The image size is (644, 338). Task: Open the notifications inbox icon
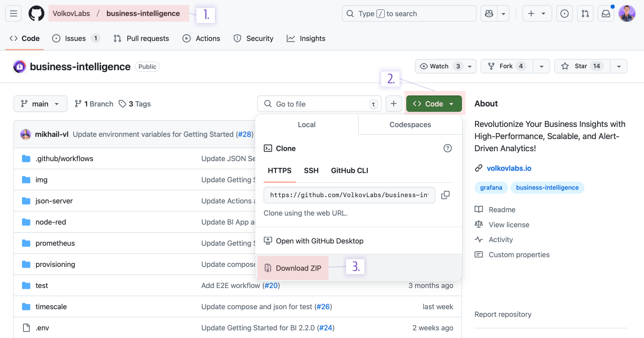coord(606,14)
